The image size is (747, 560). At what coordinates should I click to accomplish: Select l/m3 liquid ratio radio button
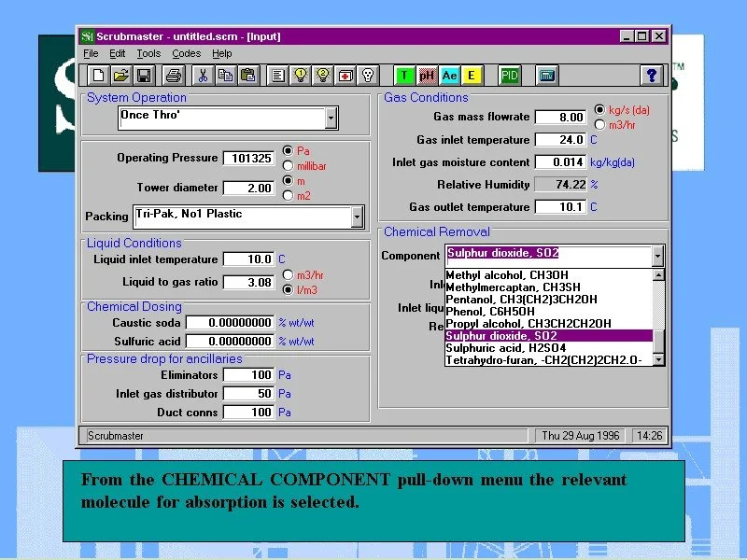288,289
